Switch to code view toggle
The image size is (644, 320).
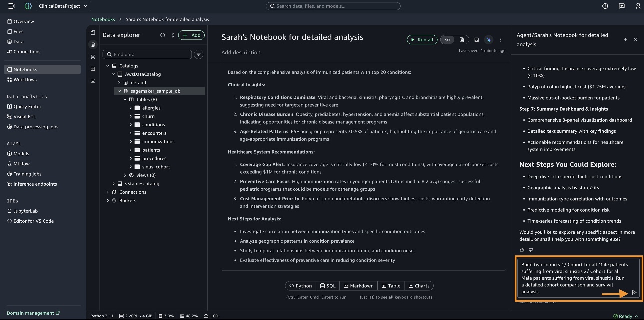[x=448, y=40]
